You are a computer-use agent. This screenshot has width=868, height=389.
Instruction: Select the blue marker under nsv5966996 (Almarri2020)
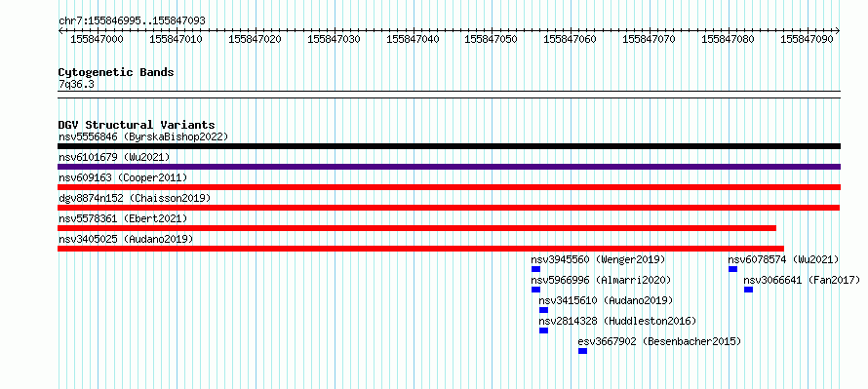coord(535,290)
